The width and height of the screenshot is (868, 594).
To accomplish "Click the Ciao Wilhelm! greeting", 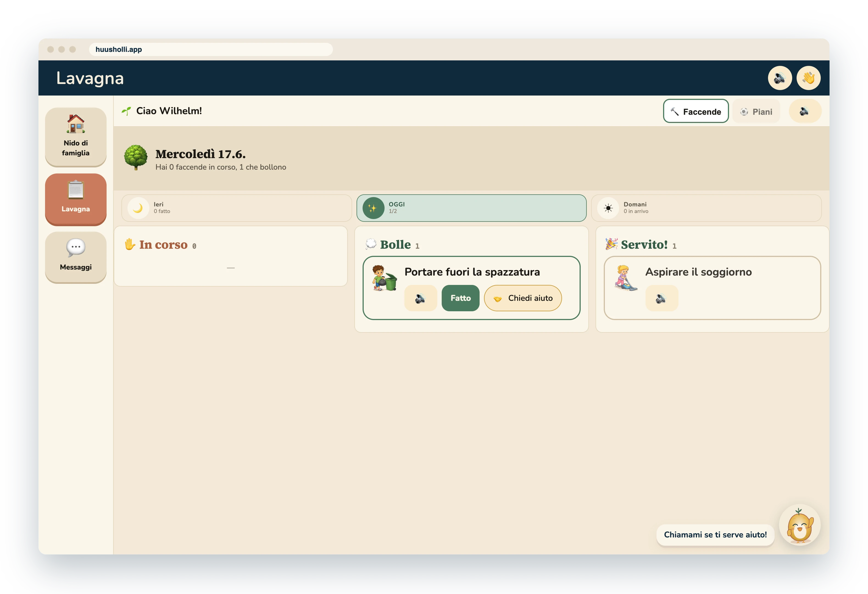I will [169, 111].
